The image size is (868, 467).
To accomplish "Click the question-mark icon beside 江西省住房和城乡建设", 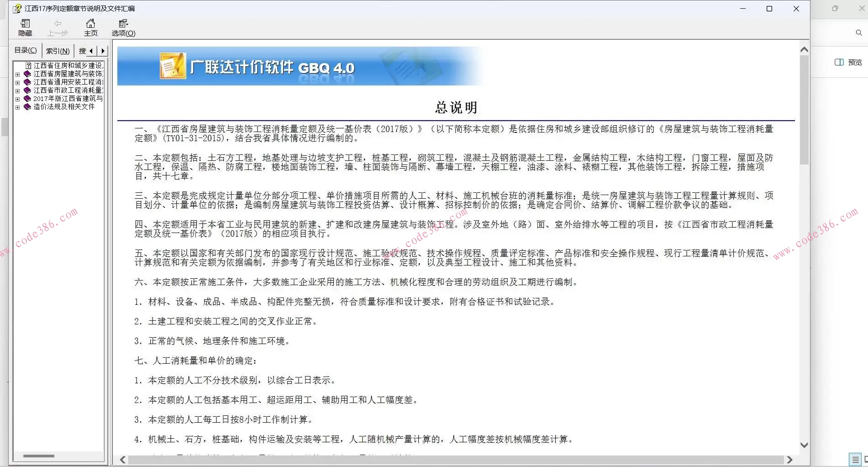I will (x=28, y=66).
